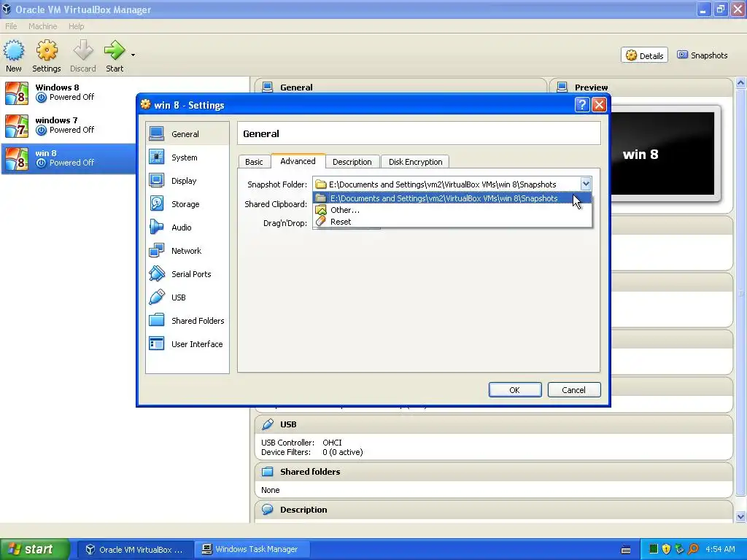Click the Shared folders section header icon
The height and width of the screenshot is (560, 747).
[x=268, y=472]
